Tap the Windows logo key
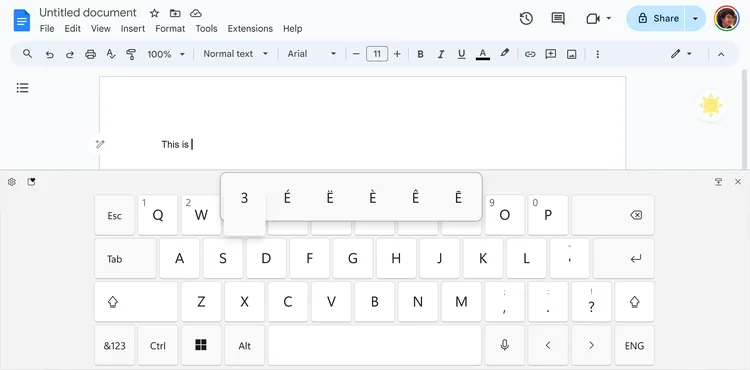This screenshot has height=370, width=750. pos(201,345)
